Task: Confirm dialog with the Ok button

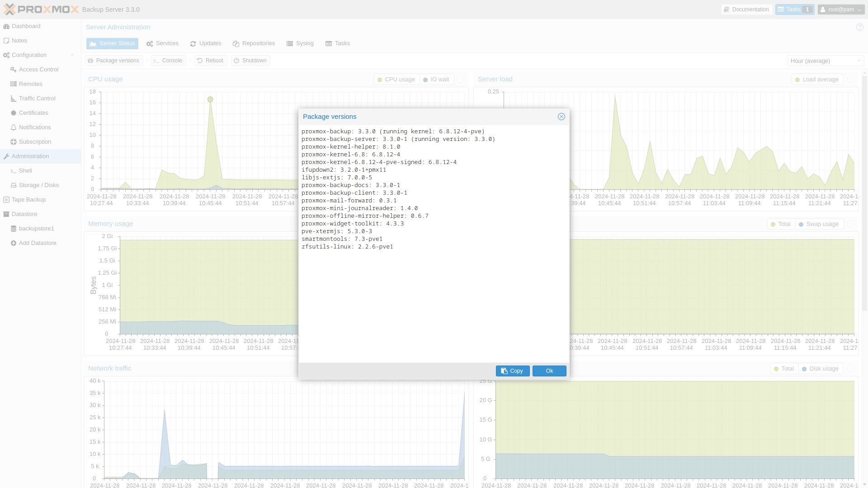Action: coord(549,371)
